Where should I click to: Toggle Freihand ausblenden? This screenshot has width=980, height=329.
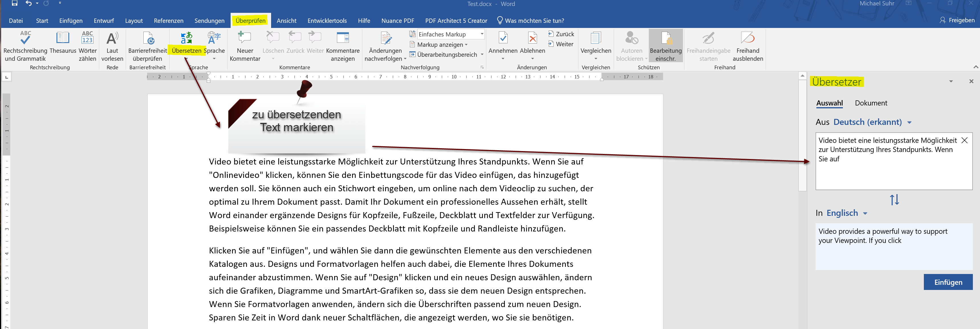(748, 46)
